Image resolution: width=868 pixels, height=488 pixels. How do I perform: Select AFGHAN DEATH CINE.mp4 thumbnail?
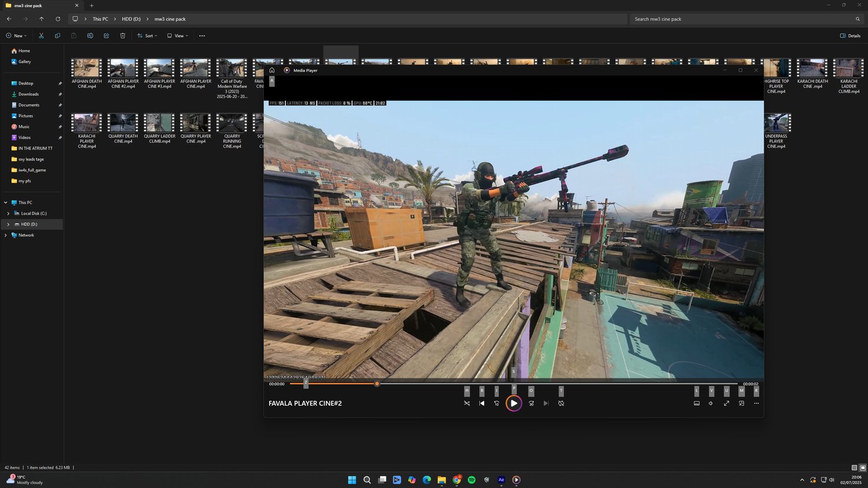tap(86, 68)
